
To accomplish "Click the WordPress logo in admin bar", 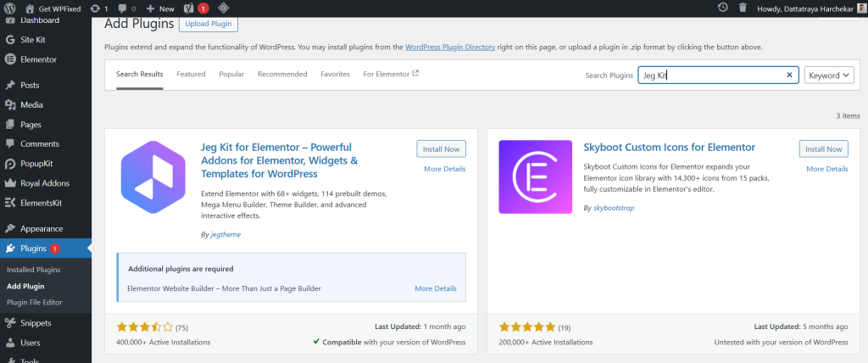I will [10, 8].
